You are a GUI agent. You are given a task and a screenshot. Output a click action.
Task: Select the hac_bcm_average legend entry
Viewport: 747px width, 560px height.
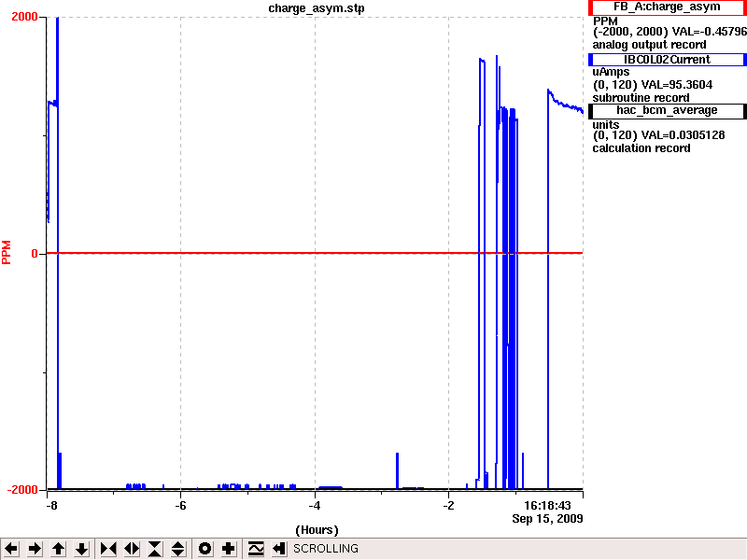[x=667, y=110]
